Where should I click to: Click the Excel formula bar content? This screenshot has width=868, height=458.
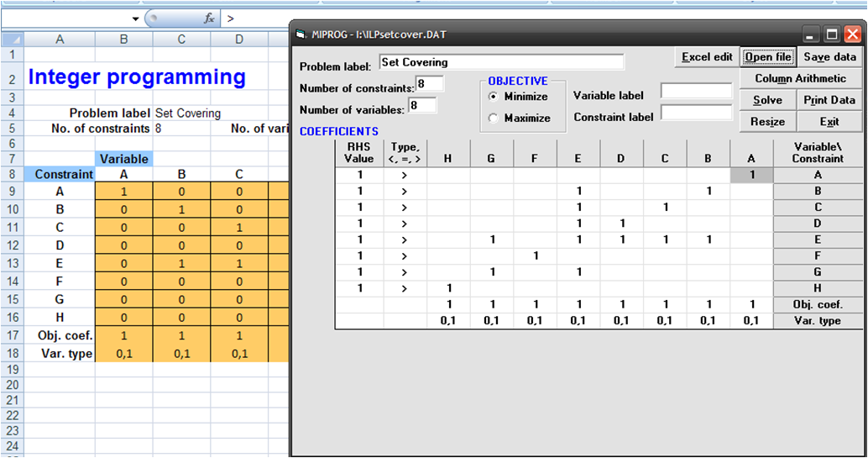tap(230, 18)
